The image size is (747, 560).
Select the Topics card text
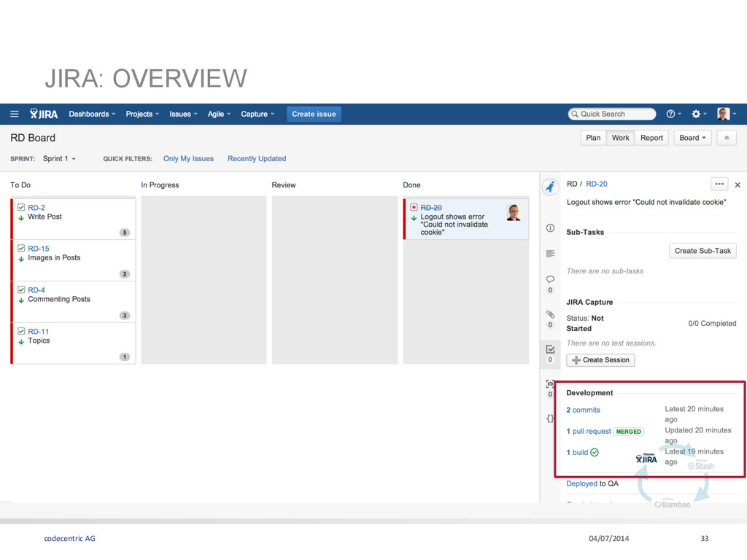[x=39, y=341]
